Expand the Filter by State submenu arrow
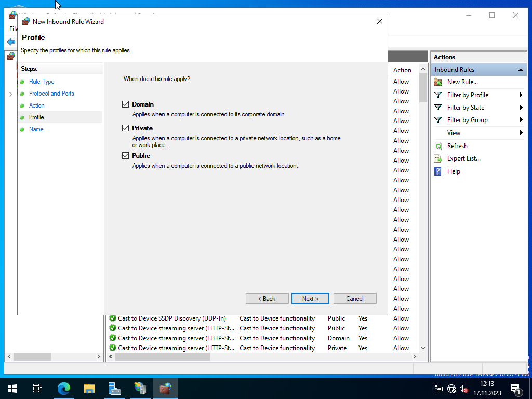532x399 pixels. click(x=521, y=108)
